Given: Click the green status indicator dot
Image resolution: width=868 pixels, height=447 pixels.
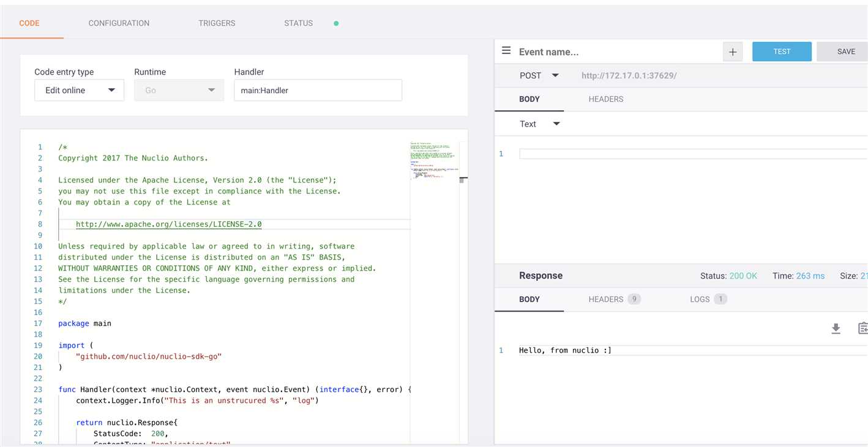Looking at the screenshot, I should pos(336,23).
